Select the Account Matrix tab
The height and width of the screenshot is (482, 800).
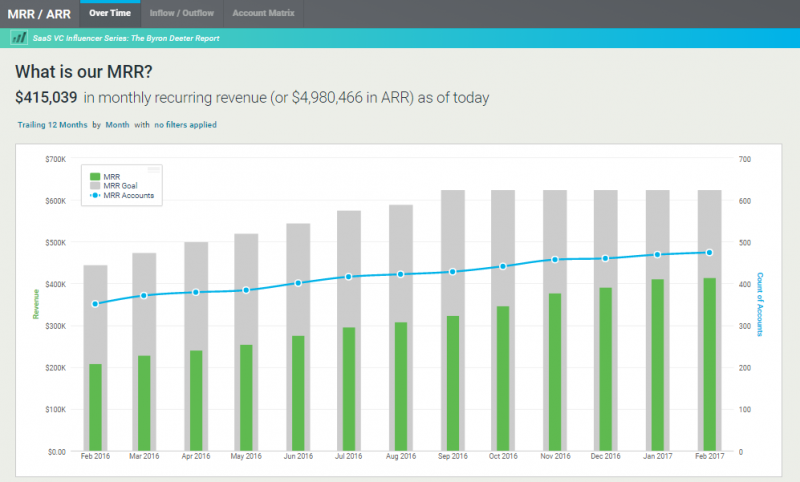tap(262, 13)
